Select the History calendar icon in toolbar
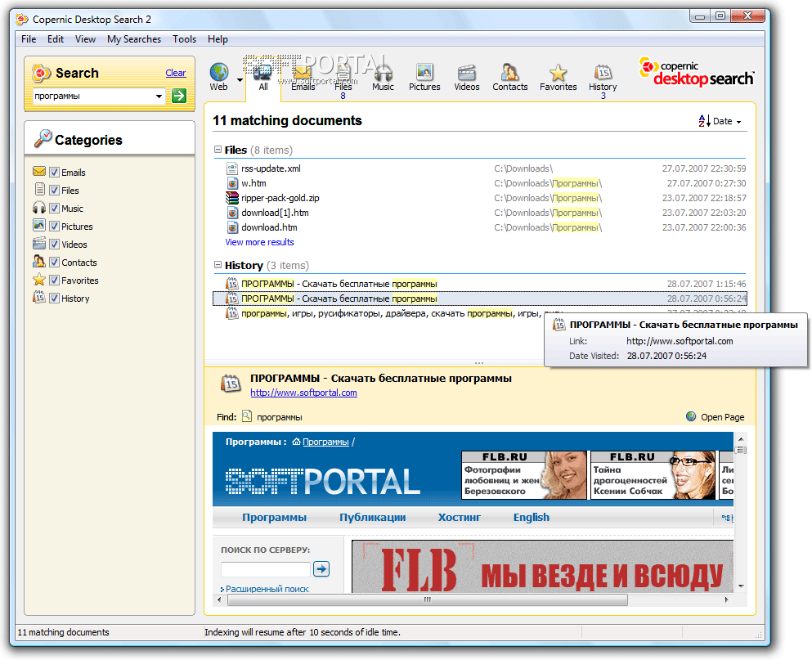812x660 pixels. [x=603, y=72]
